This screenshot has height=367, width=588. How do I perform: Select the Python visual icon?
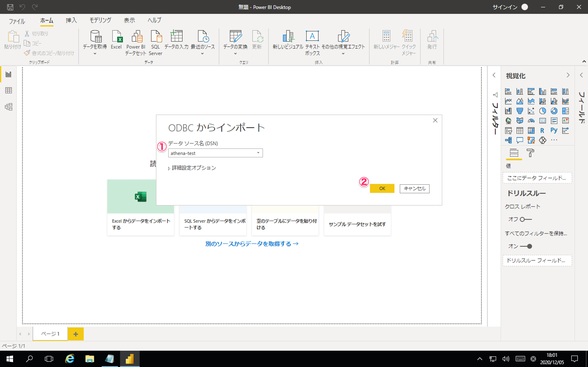tap(554, 130)
